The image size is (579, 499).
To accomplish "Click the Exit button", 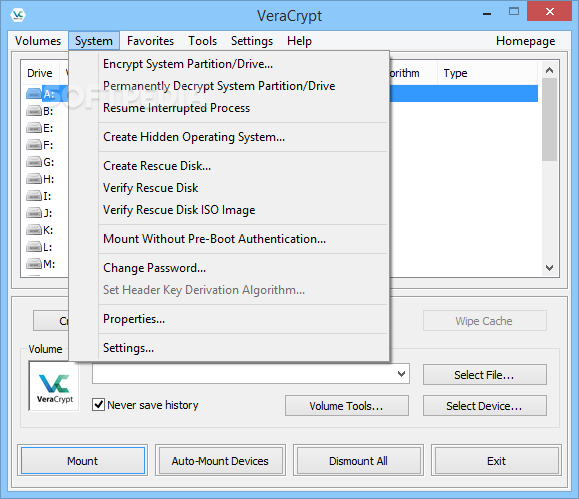I will [496, 461].
